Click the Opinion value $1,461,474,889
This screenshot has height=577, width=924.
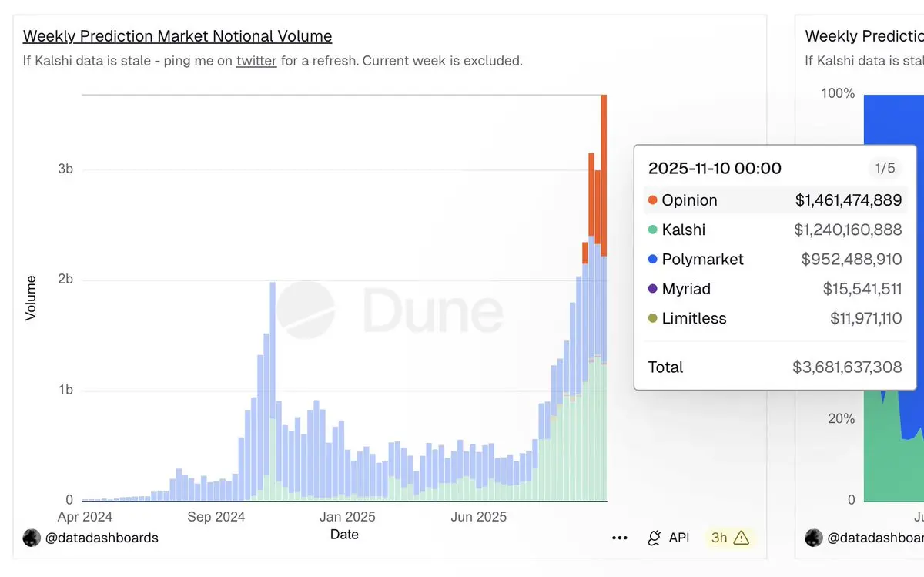click(x=849, y=200)
